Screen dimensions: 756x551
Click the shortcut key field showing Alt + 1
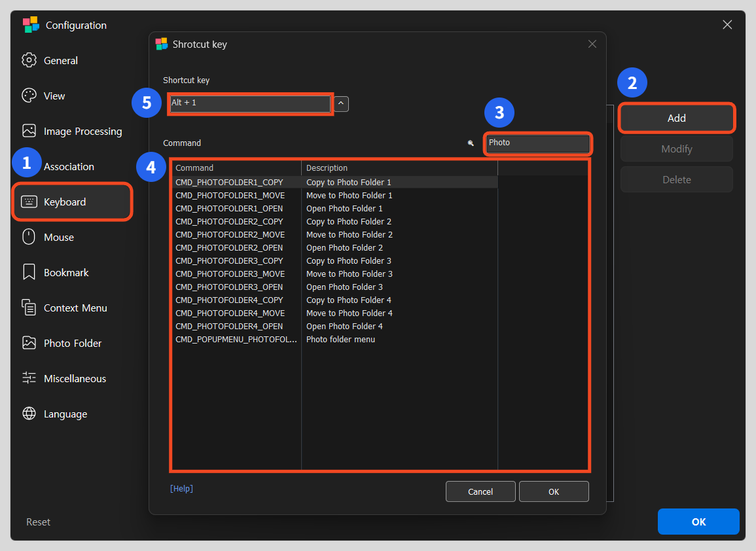pos(250,103)
